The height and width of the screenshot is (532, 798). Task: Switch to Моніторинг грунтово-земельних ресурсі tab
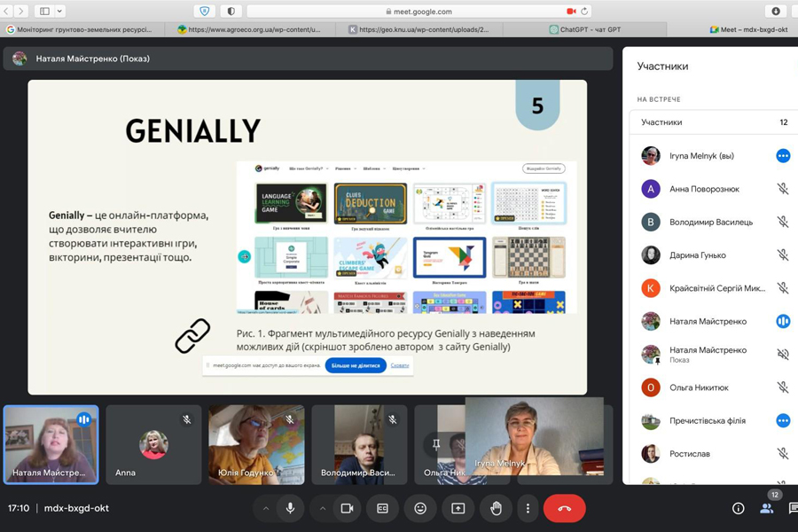click(x=83, y=29)
